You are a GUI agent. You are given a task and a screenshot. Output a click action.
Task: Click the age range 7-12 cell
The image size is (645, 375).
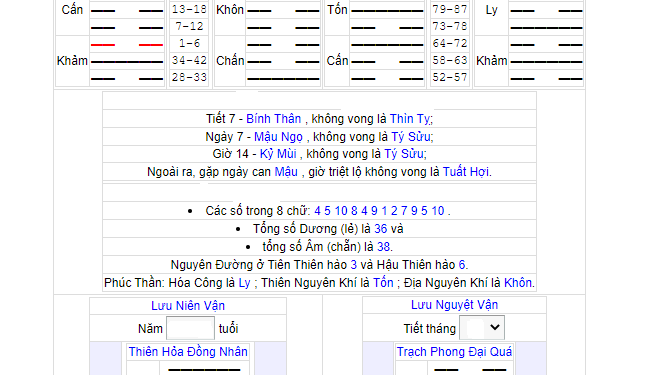click(189, 27)
